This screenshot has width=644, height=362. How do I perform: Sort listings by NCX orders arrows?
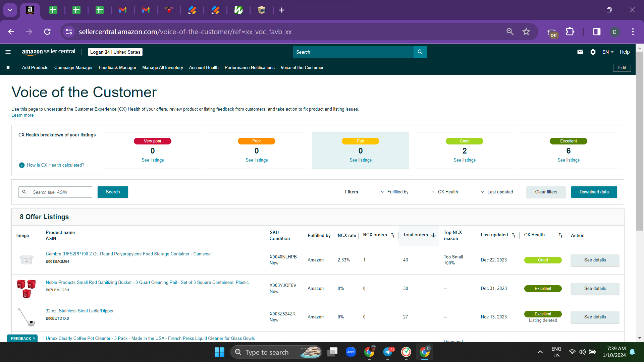[x=393, y=235]
